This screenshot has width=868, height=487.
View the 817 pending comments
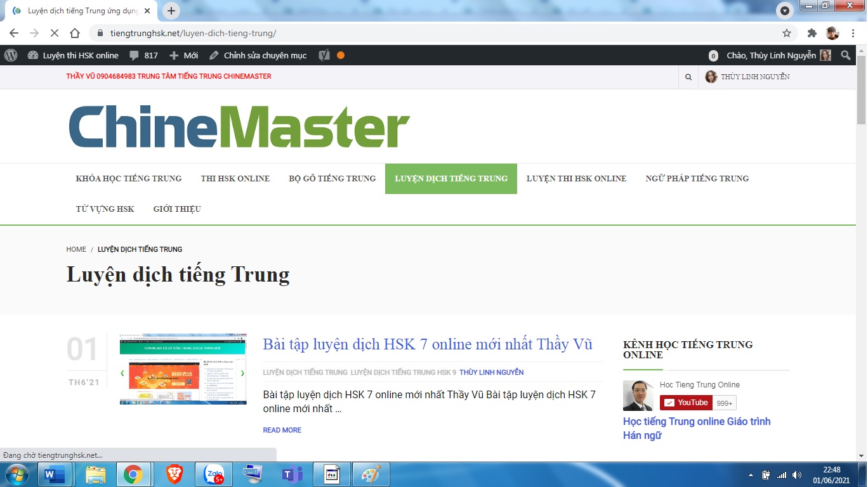tap(143, 55)
